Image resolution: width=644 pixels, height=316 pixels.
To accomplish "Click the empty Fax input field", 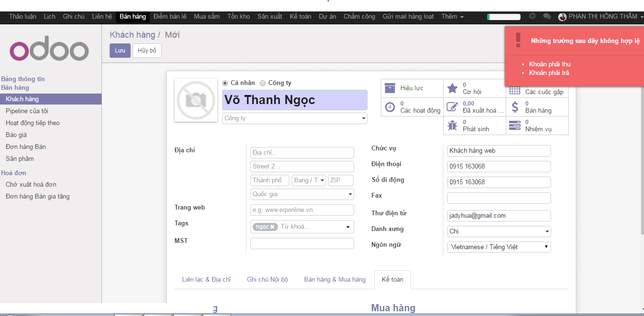I will coord(499,198).
